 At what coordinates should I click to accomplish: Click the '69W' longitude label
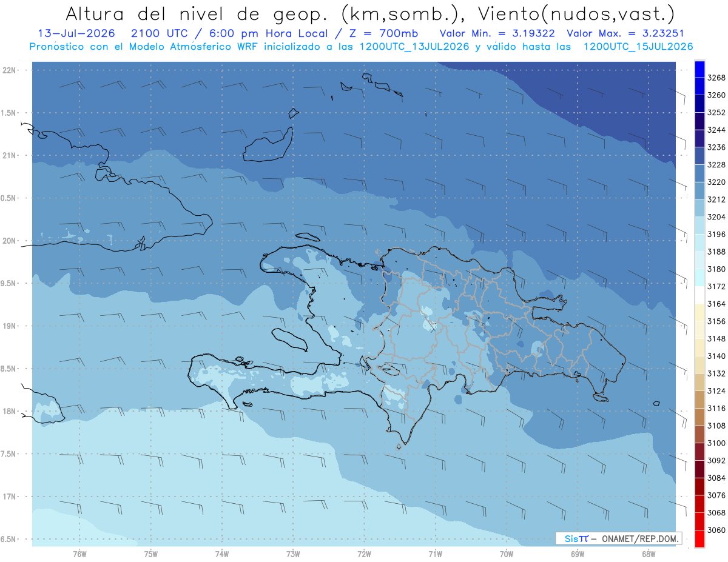click(578, 554)
